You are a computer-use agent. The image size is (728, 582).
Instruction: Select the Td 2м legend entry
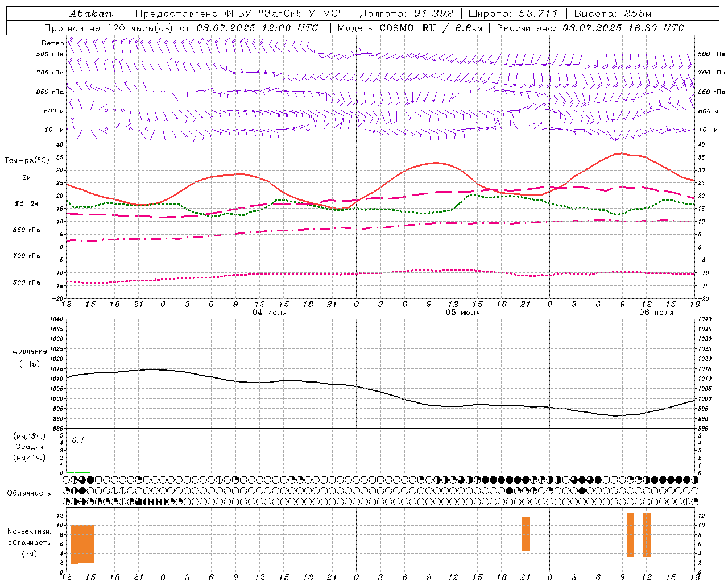click(27, 203)
